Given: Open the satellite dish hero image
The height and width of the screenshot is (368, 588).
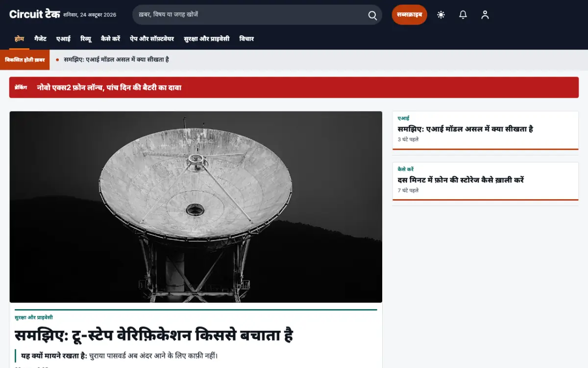Looking at the screenshot, I should [196, 207].
